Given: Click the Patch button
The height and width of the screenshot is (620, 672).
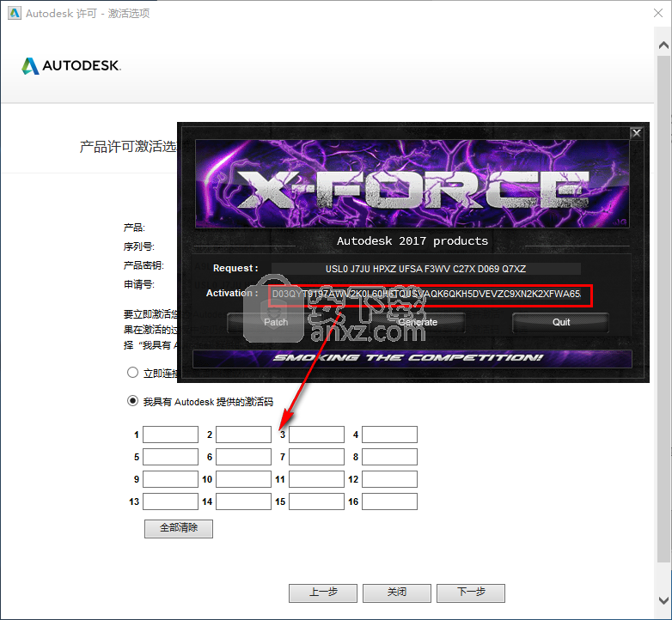Looking at the screenshot, I should pos(276,322).
